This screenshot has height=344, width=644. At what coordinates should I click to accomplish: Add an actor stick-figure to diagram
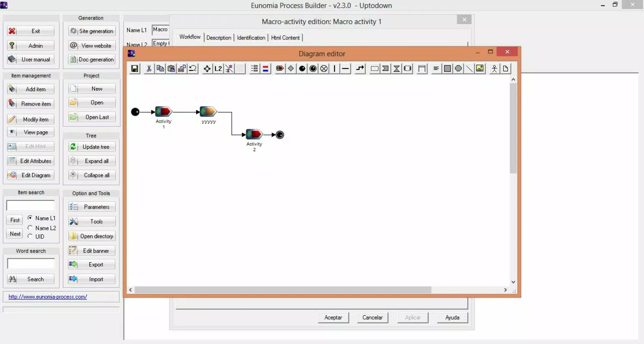[494, 68]
